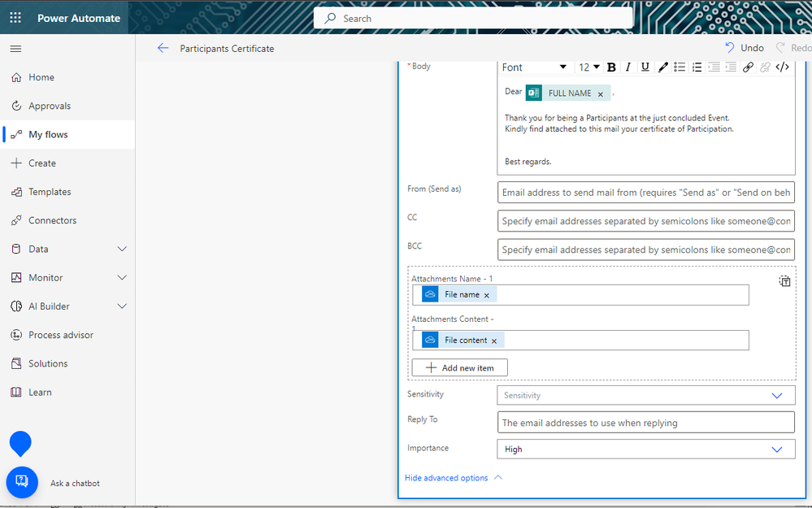The width and height of the screenshot is (812, 508).
Task: Toggle italic formatting in Body editor
Action: (x=628, y=67)
